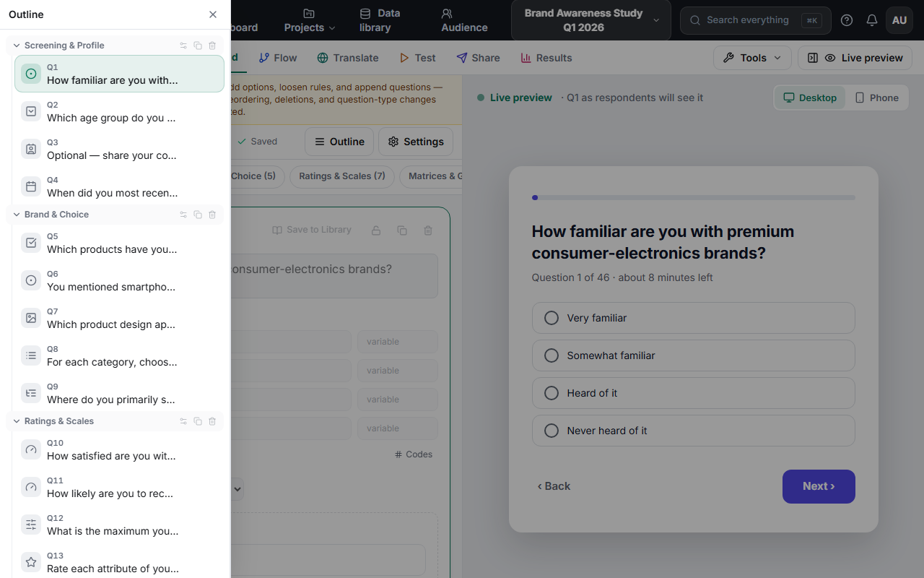Click the question title text field
The height and width of the screenshot is (578, 924).
(334, 275)
